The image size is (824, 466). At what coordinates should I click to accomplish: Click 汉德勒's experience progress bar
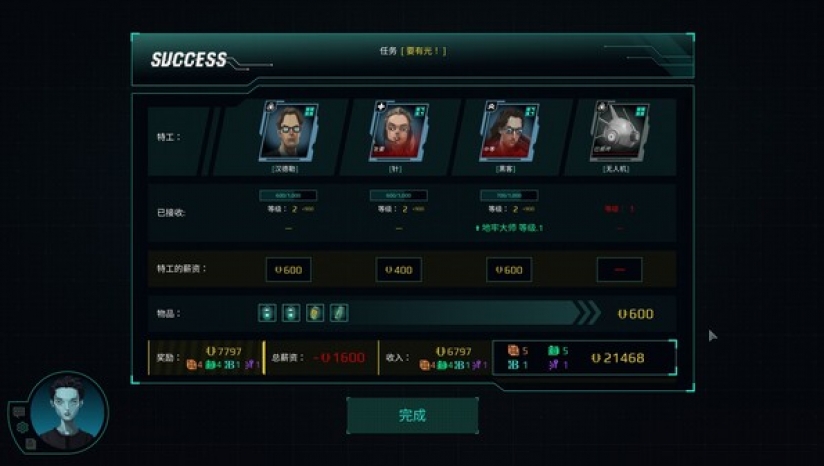click(x=288, y=195)
